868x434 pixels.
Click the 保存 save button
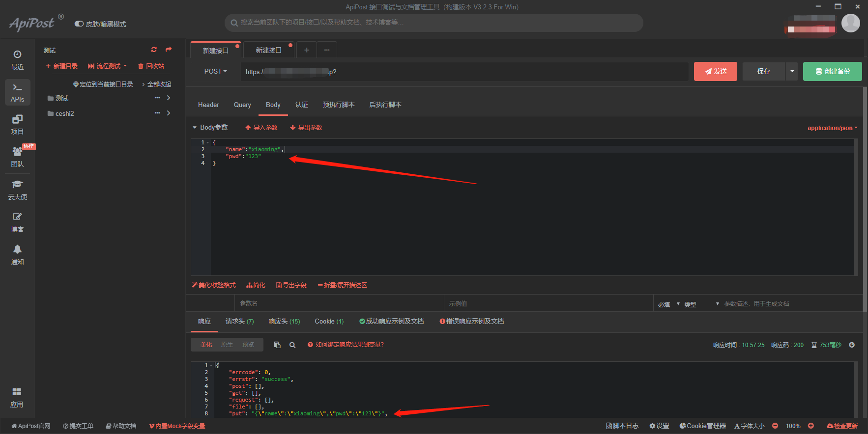764,71
